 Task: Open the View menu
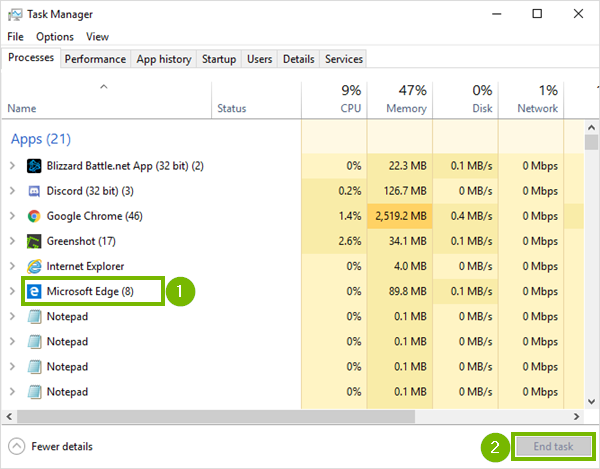(x=97, y=37)
